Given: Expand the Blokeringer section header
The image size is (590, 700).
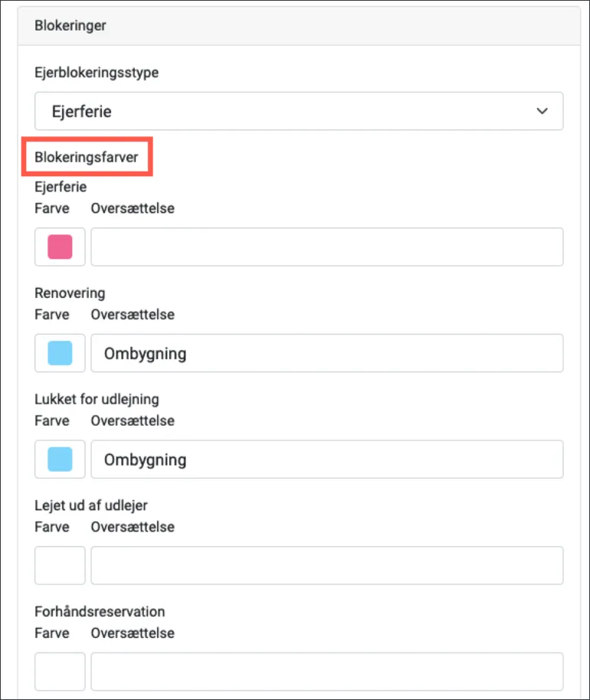Looking at the screenshot, I should coord(70,25).
